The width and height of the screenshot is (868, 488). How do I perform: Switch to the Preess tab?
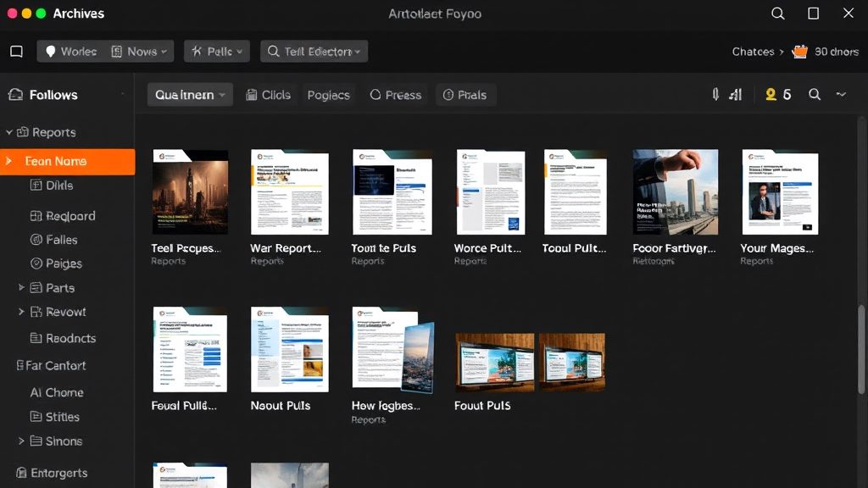coord(396,95)
